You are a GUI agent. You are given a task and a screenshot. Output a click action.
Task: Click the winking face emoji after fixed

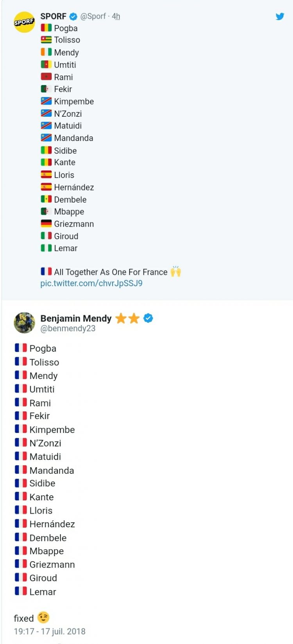pyautogui.click(x=44, y=617)
